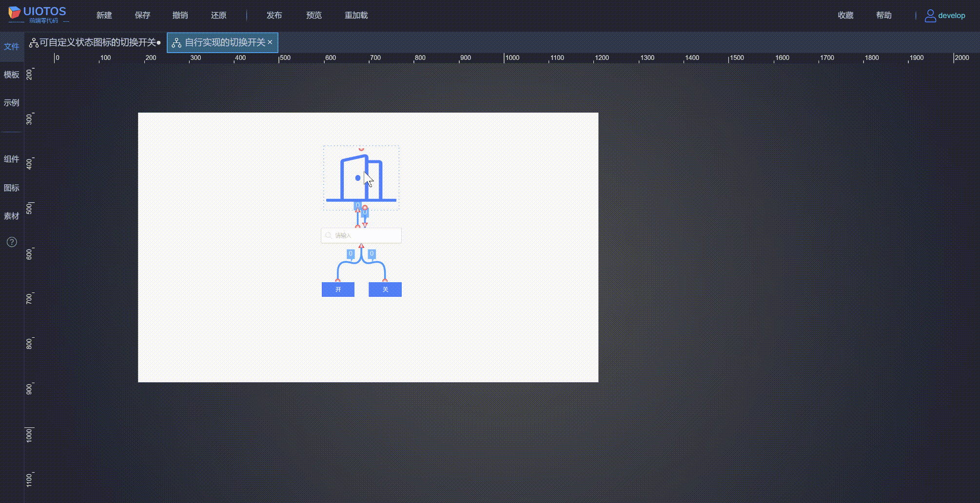
Task: Click 保存 to save
Action: [142, 15]
